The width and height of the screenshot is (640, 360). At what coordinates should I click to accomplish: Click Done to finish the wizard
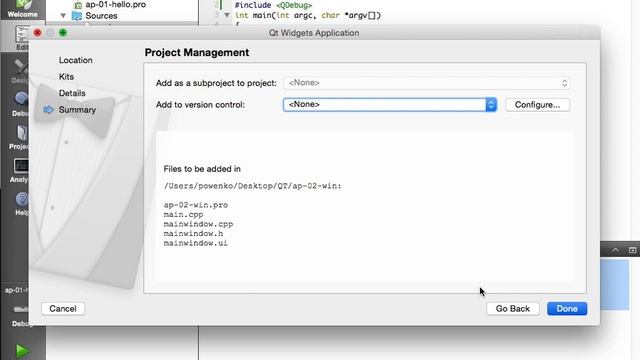[x=567, y=309]
